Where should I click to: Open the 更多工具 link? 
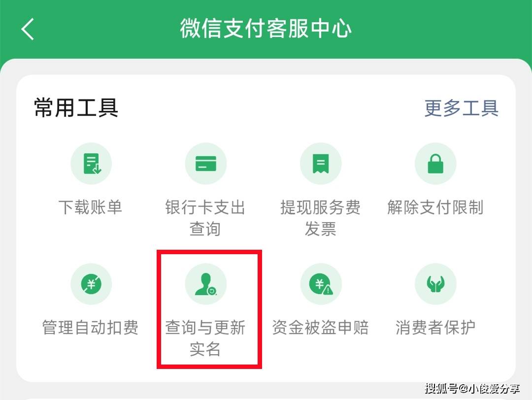(462, 108)
